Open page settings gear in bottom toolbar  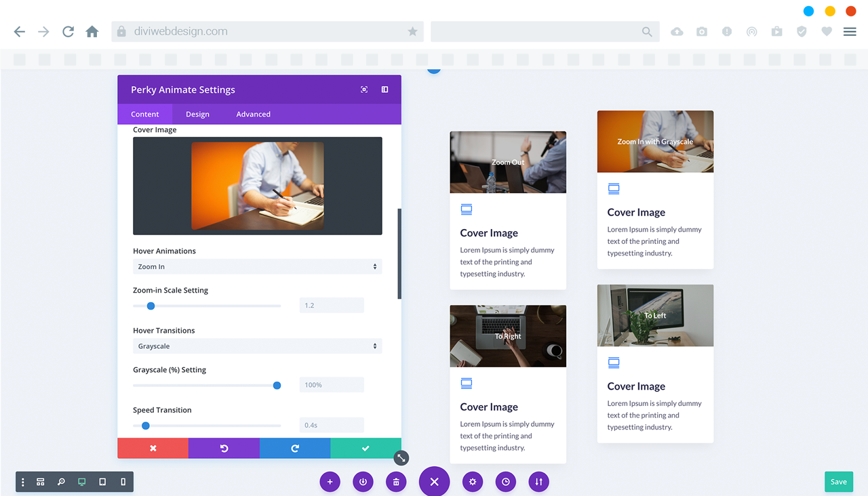[x=473, y=482]
